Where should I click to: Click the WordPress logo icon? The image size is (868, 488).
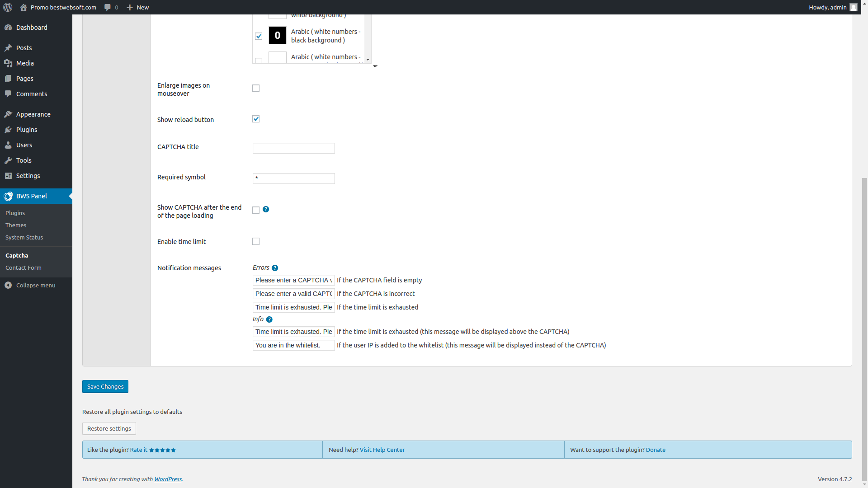8,7
